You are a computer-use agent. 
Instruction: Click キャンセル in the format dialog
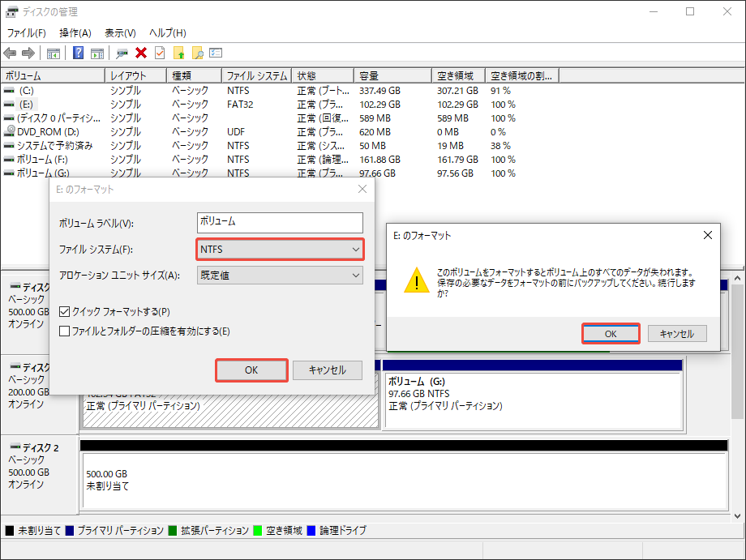(328, 370)
